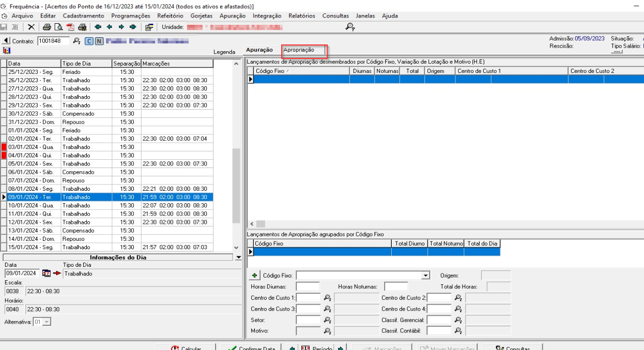This screenshot has height=350, width=644.
Task: Open the calendar icon beside the date
Action: point(46,273)
